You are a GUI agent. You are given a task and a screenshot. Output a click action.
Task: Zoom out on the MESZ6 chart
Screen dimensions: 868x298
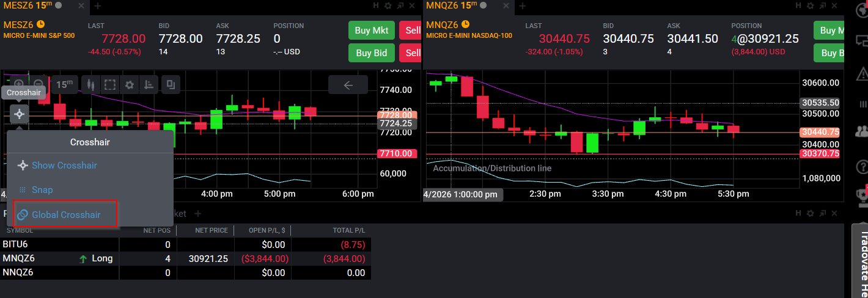[x=38, y=84]
